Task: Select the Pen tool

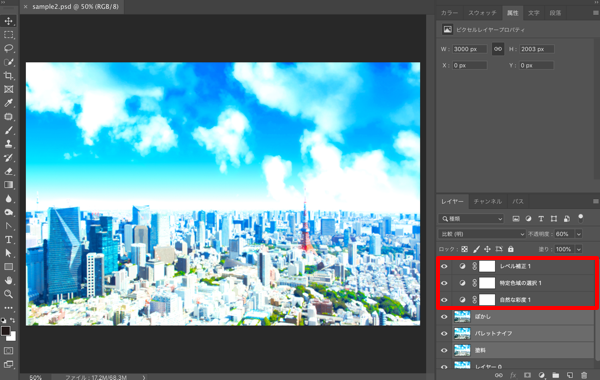Action: tap(8, 226)
